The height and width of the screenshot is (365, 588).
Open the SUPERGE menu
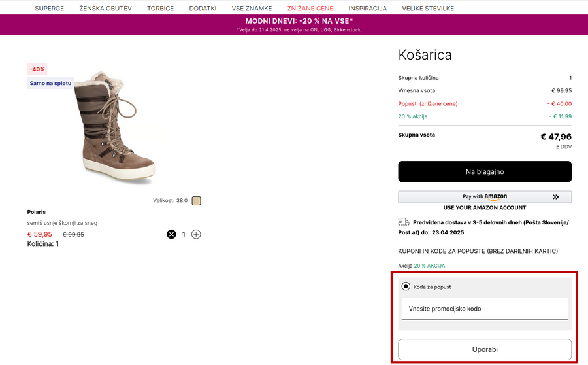(x=49, y=9)
